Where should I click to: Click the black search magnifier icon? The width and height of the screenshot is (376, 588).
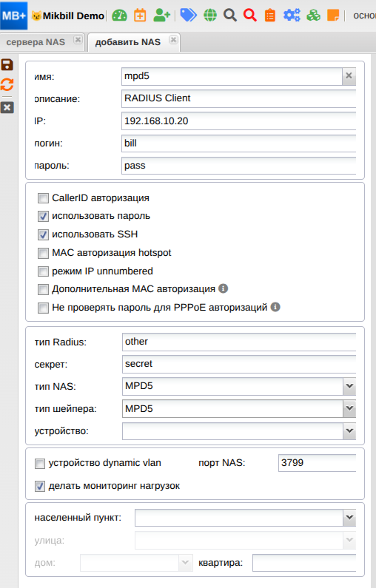click(230, 16)
